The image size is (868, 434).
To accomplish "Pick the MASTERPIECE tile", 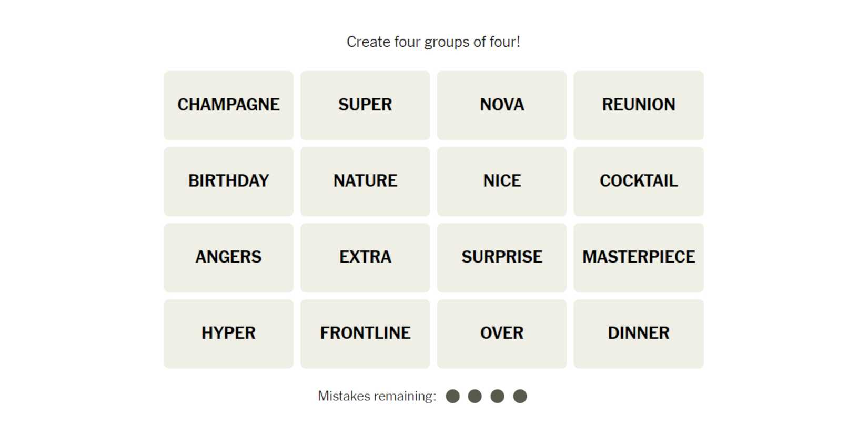I will pos(639,258).
